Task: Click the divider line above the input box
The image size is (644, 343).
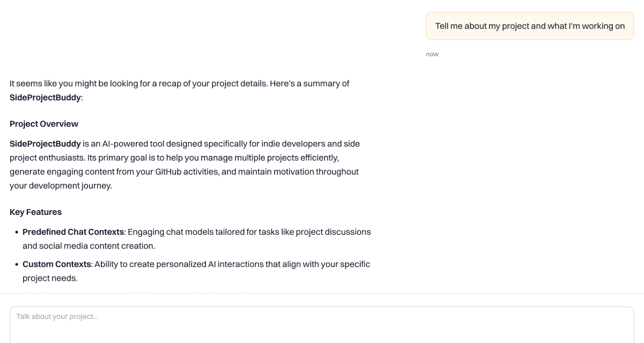Action: [322, 293]
